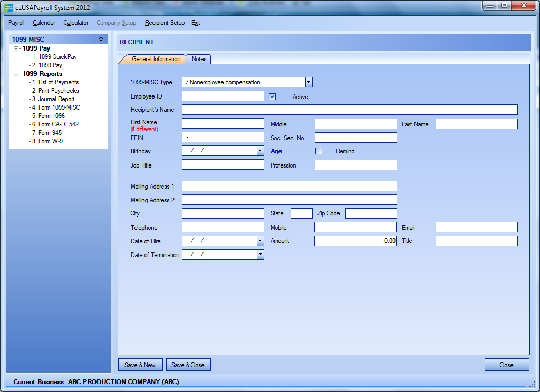Uncheck the Active checkbox

click(x=273, y=96)
